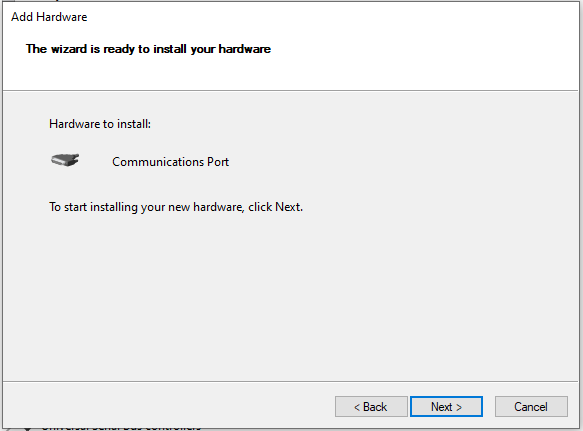
Task: Click the word 'Hardware' in the title bar
Action: (62, 17)
